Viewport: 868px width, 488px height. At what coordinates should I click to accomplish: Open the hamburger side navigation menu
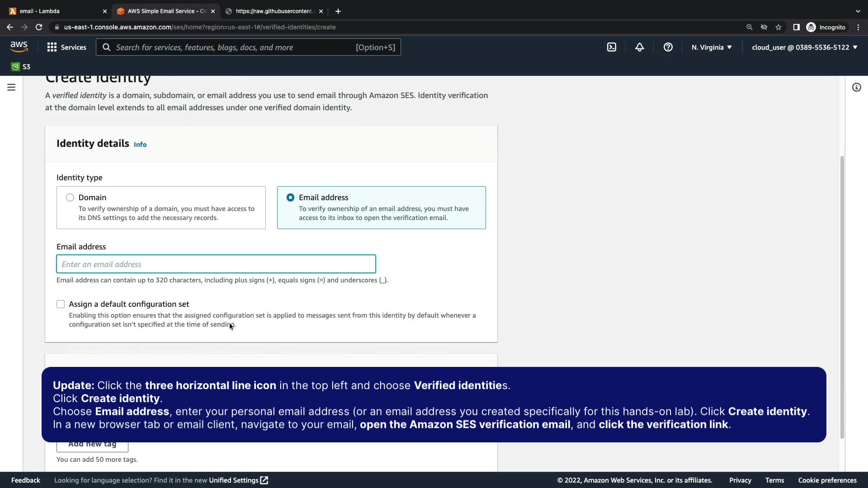(11, 87)
